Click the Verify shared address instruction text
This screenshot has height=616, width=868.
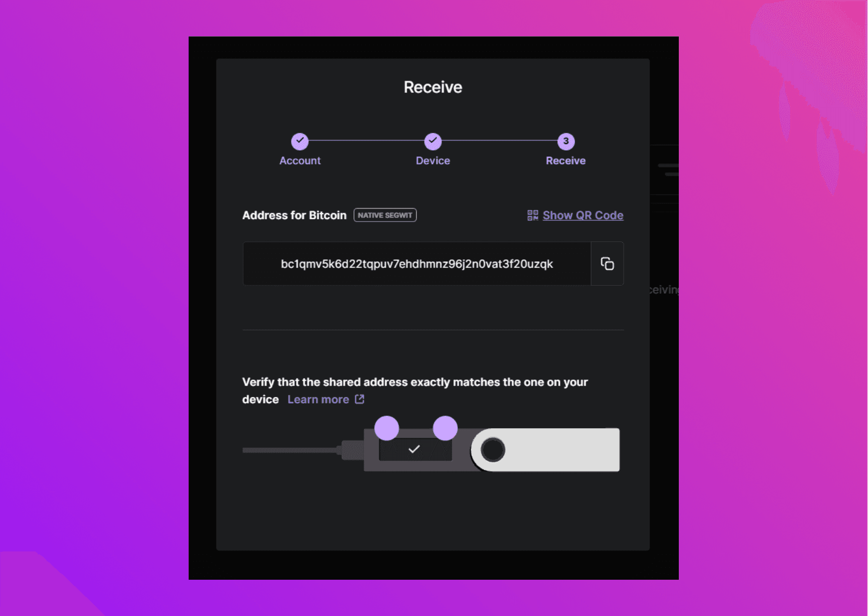pos(415,390)
